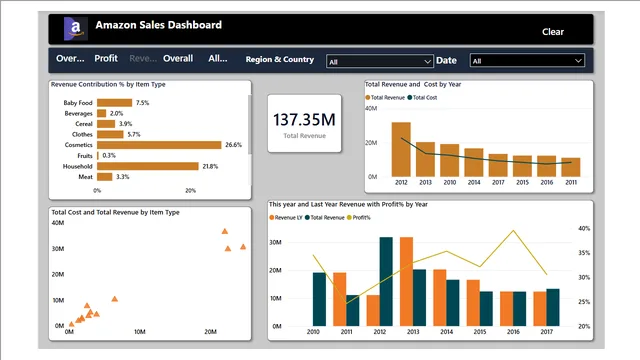Click the Fruits 0.3% bar
The height and width of the screenshot is (360, 640).
98,156
